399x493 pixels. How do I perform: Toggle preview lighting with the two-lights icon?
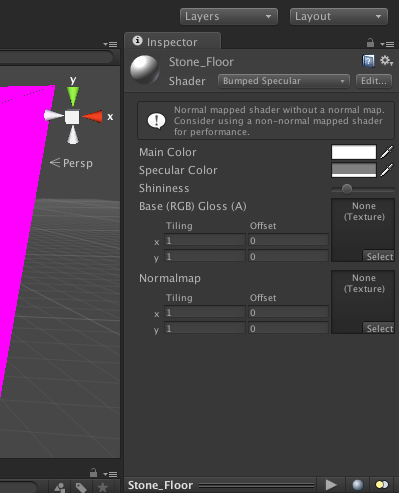click(x=382, y=484)
